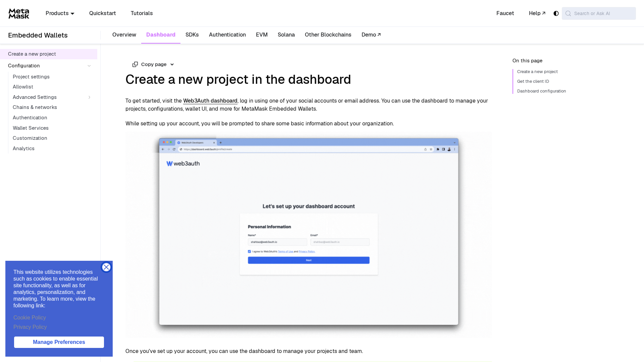Jump to Dashboard configuration section
Screen dimensions: 644x362
pos(541,91)
